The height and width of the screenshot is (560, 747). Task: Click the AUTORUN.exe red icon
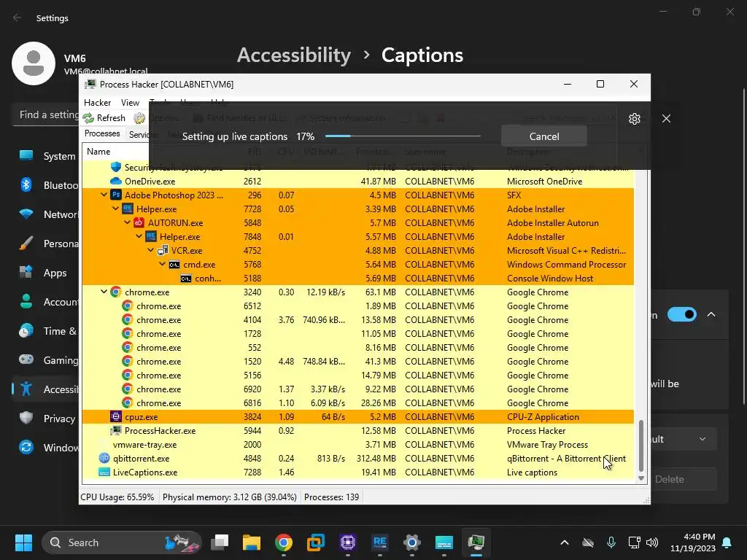(139, 222)
